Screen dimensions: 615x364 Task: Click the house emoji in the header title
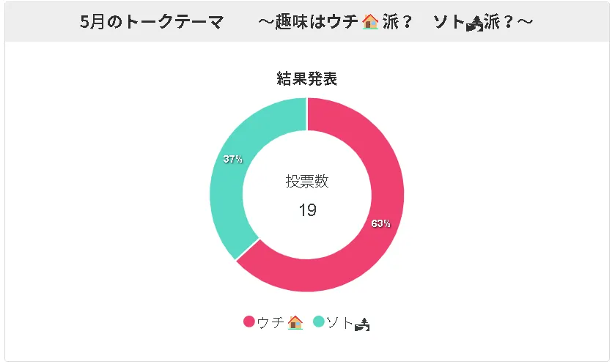(x=370, y=21)
